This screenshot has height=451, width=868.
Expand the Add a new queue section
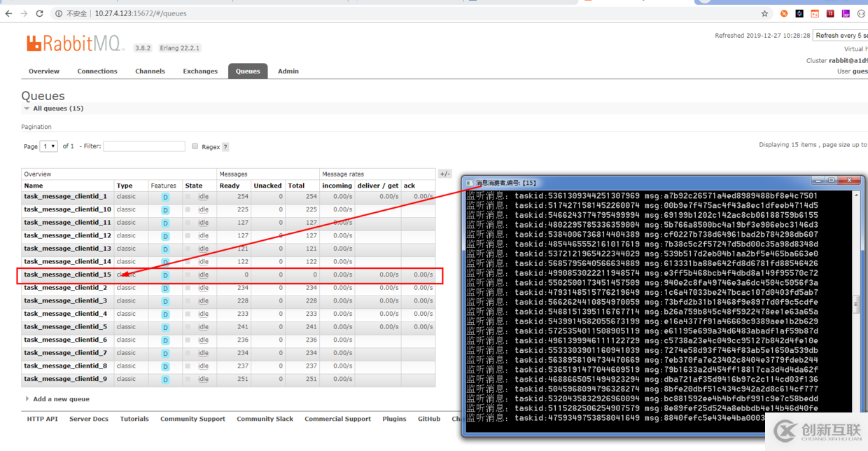click(x=58, y=399)
